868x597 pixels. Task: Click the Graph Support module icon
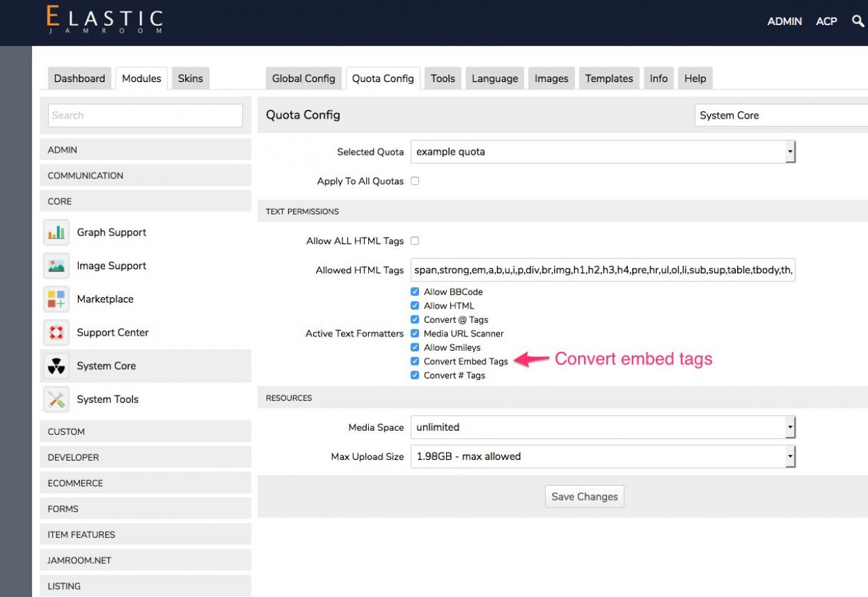pos(56,233)
